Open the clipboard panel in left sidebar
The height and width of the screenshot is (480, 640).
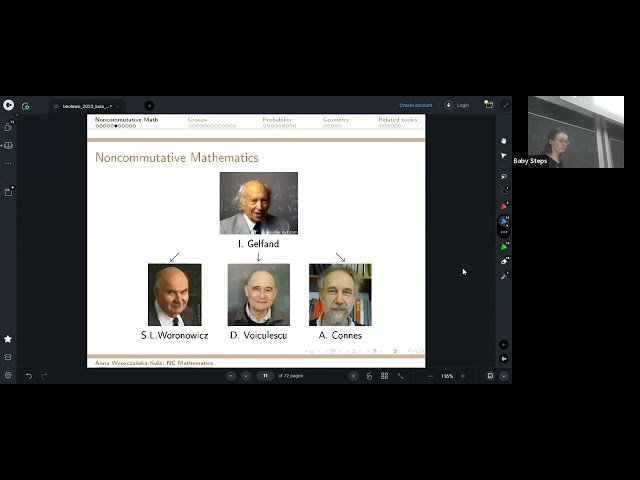(x=8, y=191)
